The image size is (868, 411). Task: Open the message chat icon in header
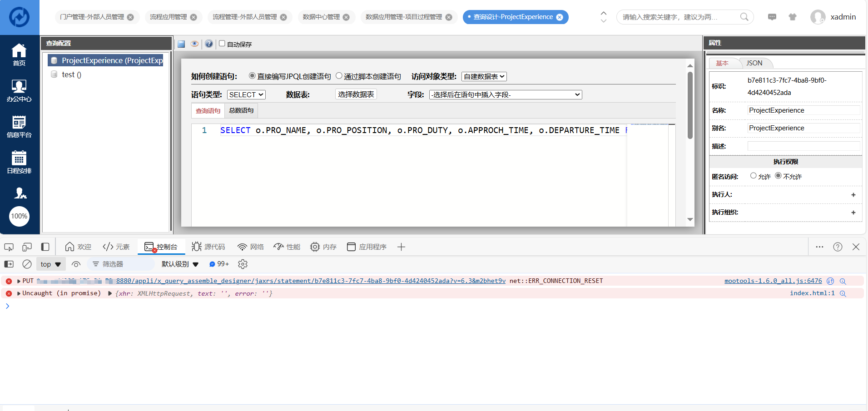pos(772,17)
